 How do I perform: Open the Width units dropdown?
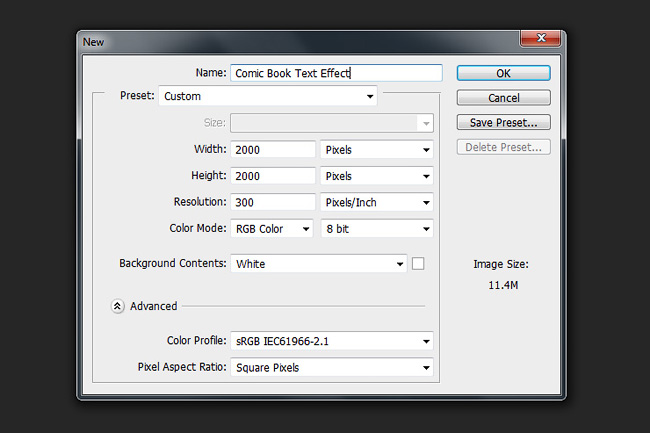tap(377, 150)
